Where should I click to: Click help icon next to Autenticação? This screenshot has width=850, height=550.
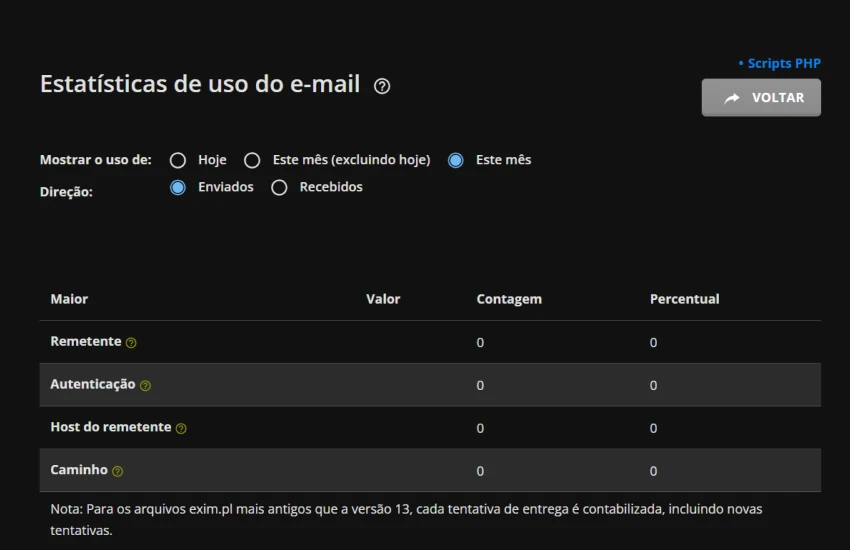[x=145, y=386]
